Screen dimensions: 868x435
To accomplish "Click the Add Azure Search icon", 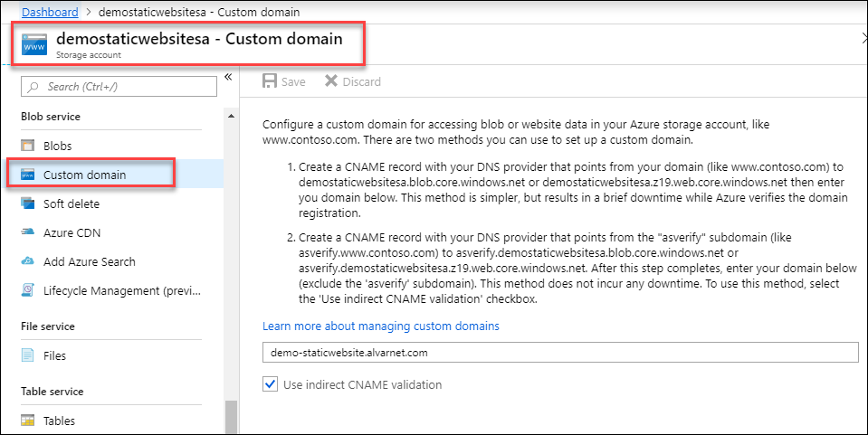I will coord(28,261).
